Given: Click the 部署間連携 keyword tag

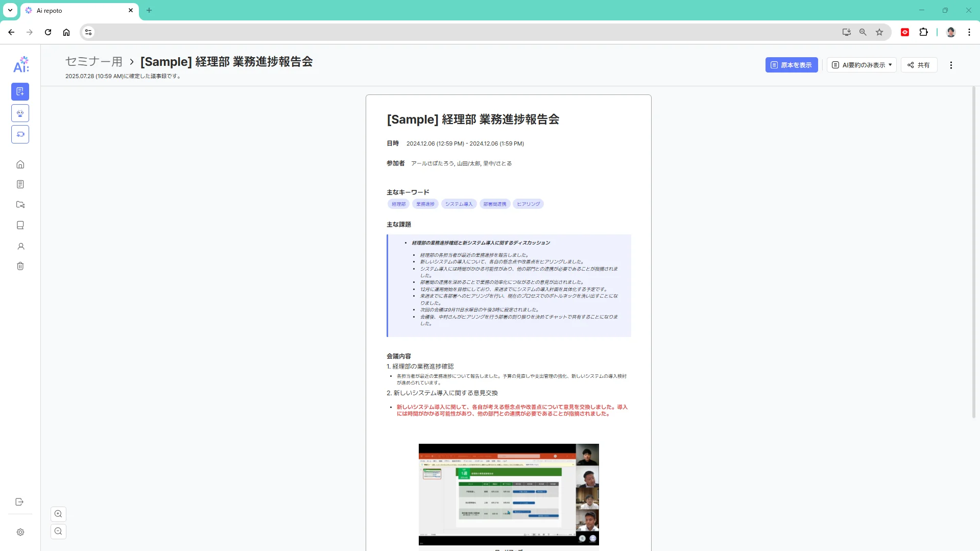Looking at the screenshot, I should click(x=495, y=204).
